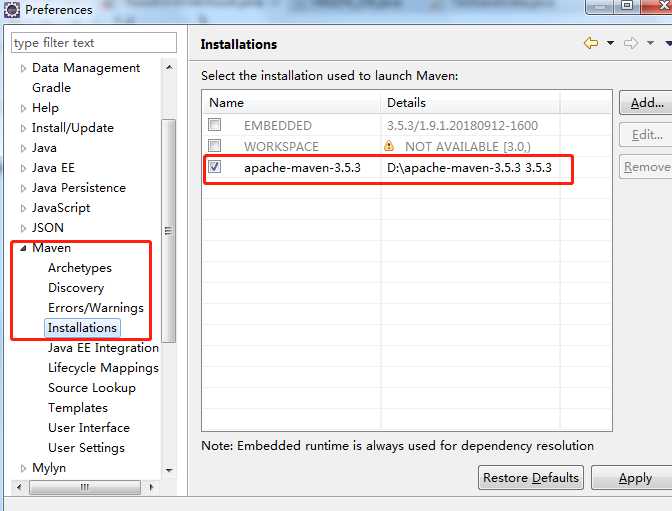Expand the Install/Update tree node
Viewport: 672px width, 511px height.
23,128
